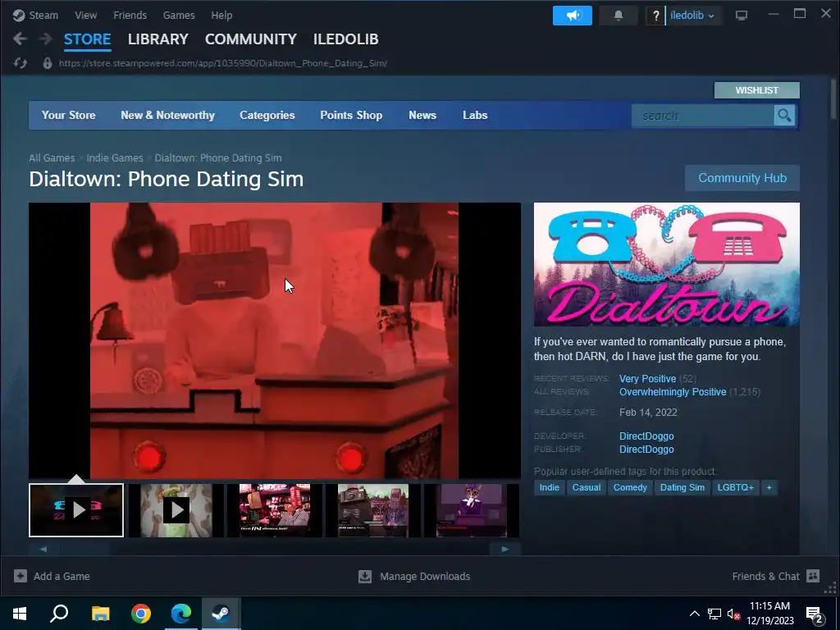Click the question mark help icon

point(655,16)
